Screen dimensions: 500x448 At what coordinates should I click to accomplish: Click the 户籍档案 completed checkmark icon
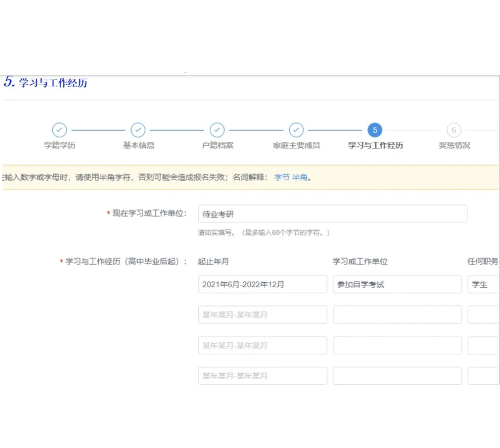pyautogui.click(x=217, y=130)
